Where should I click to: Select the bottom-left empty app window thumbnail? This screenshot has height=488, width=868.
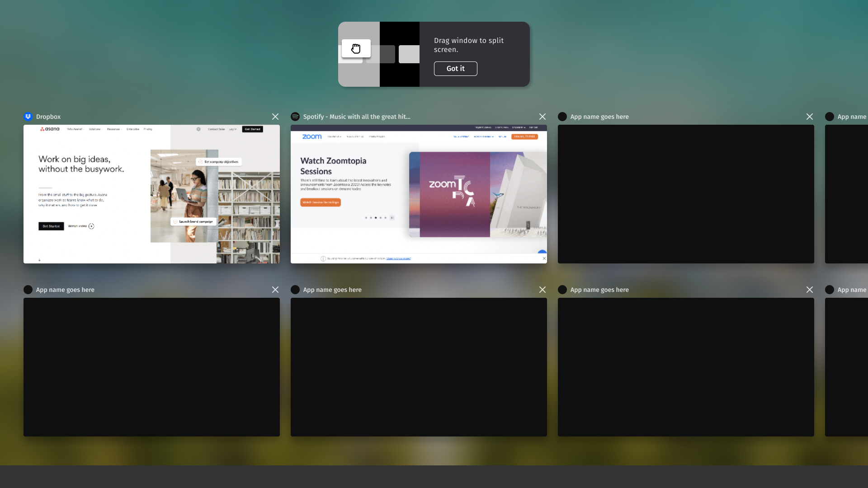pyautogui.click(x=151, y=367)
